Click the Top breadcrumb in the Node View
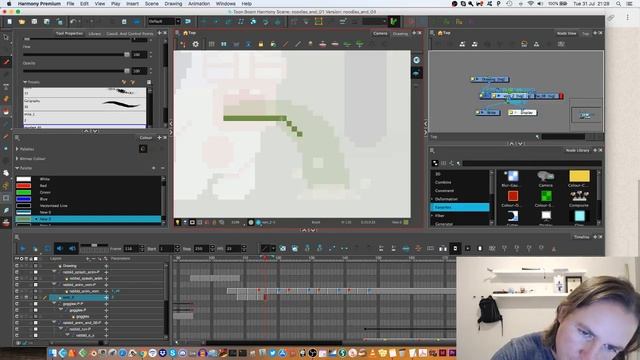This screenshot has height=360, width=640. click(x=444, y=33)
